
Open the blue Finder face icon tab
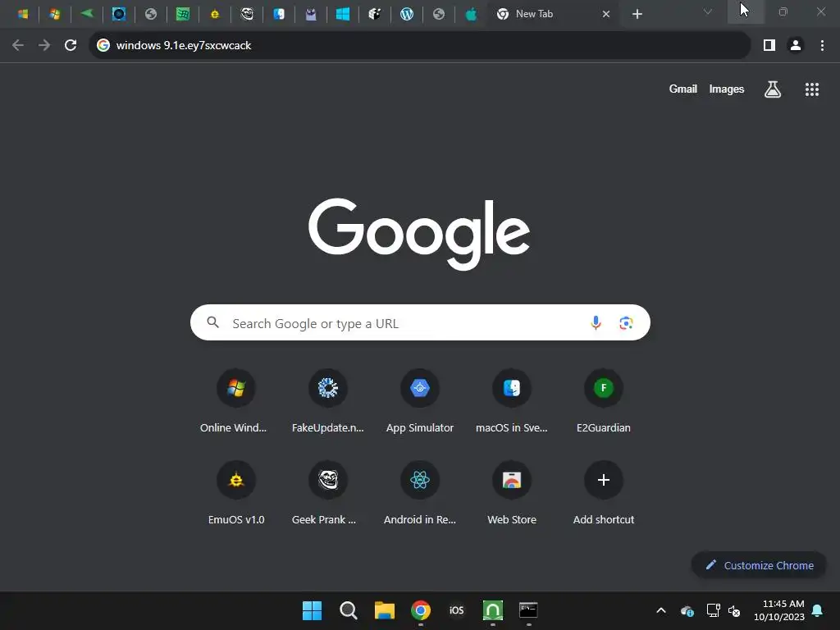(279, 14)
